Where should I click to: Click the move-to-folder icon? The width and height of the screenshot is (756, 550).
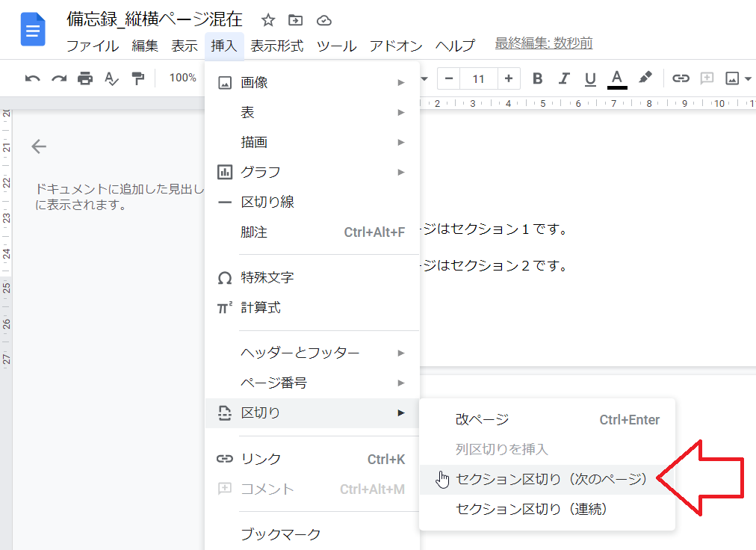click(296, 20)
